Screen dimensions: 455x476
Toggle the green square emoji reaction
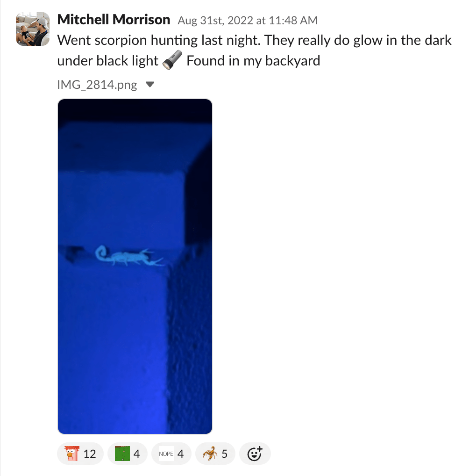tap(128, 454)
